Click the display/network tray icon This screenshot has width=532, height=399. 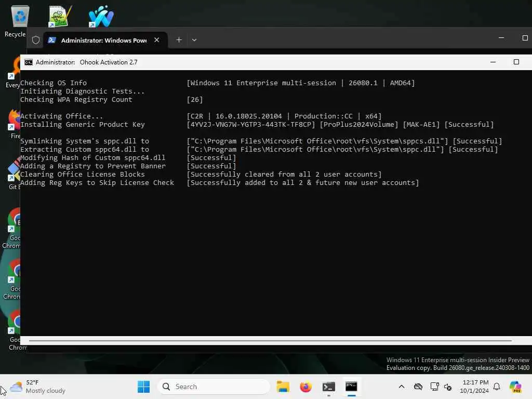tap(434, 387)
